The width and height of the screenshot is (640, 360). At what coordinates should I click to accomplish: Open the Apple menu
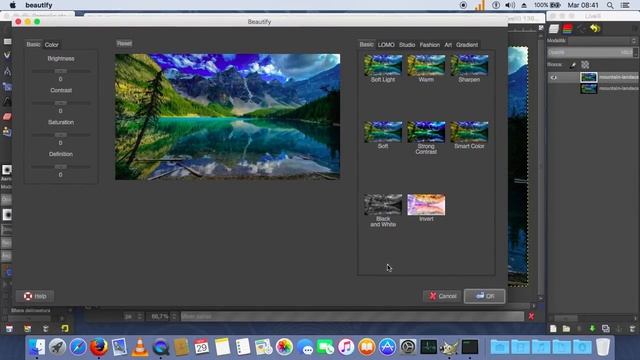coord(13,5)
